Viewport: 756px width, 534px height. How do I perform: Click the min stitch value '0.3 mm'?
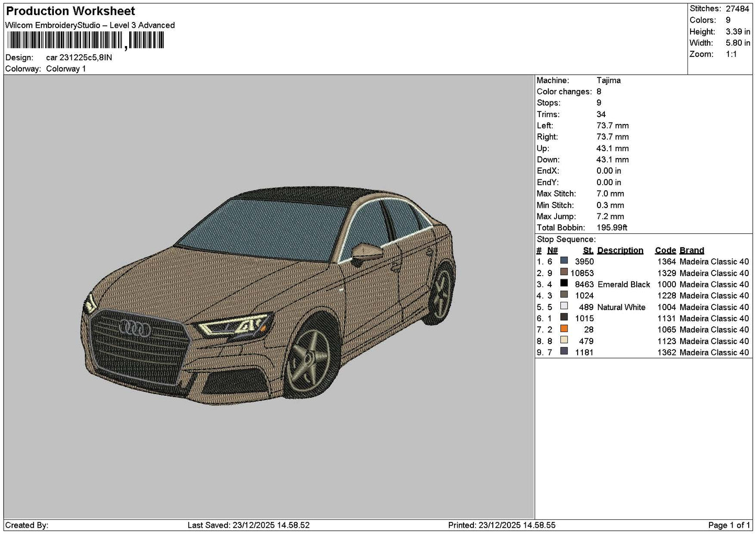[x=610, y=205]
